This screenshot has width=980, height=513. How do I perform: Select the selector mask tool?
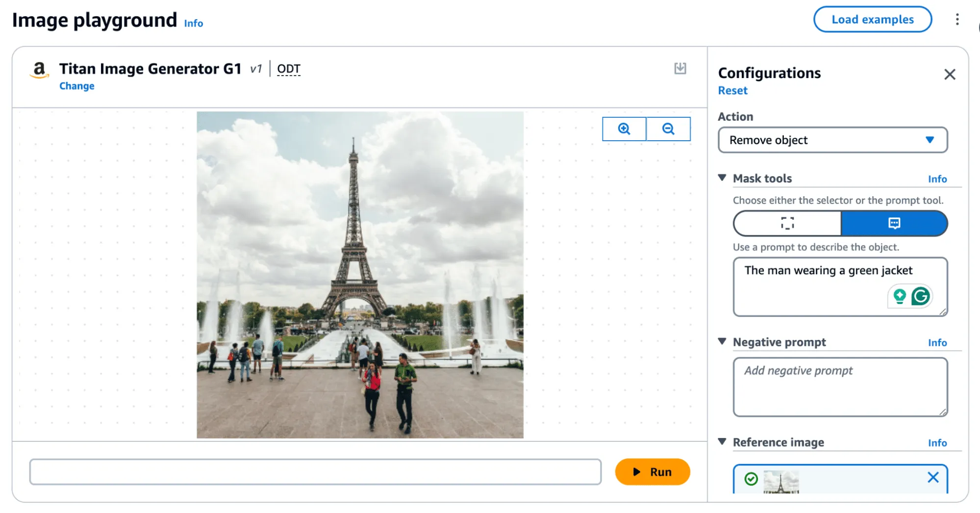pos(787,224)
